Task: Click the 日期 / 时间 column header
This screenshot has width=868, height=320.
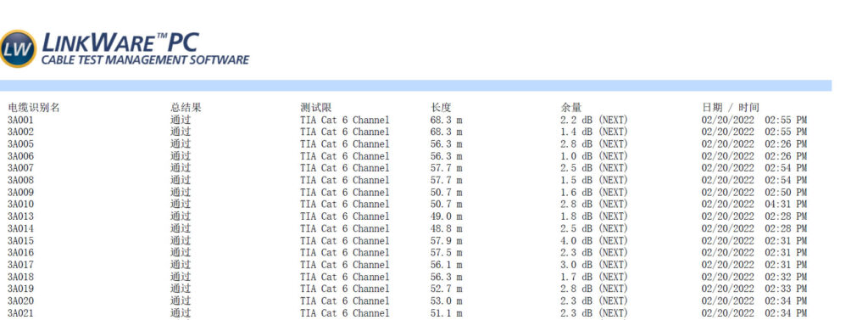Action: (731, 108)
